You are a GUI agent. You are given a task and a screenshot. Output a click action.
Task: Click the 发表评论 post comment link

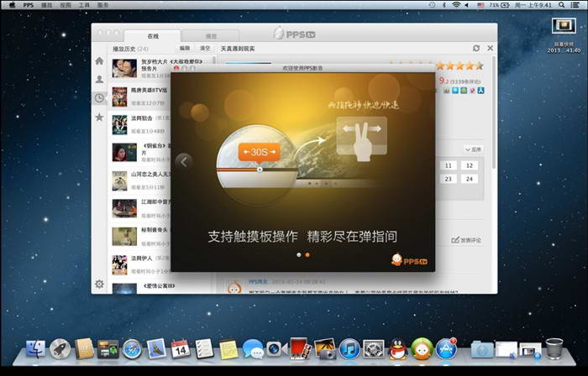pyautogui.click(x=467, y=240)
